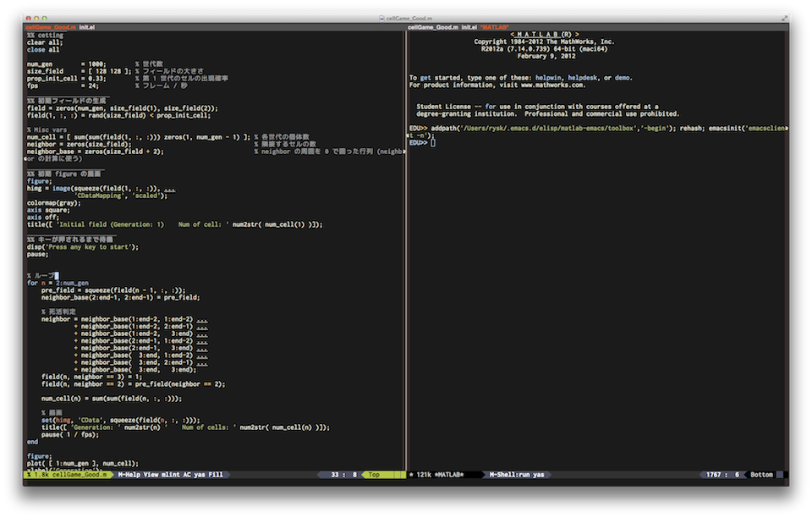Click the num_cell(n) = sum(sum(...)) line
The width and height of the screenshot is (812, 518).
pos(112,399)
